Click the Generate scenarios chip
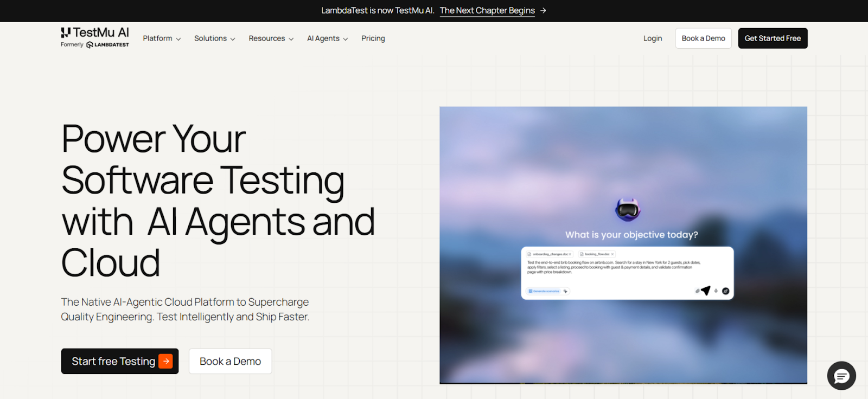 (x=544, y=291)
